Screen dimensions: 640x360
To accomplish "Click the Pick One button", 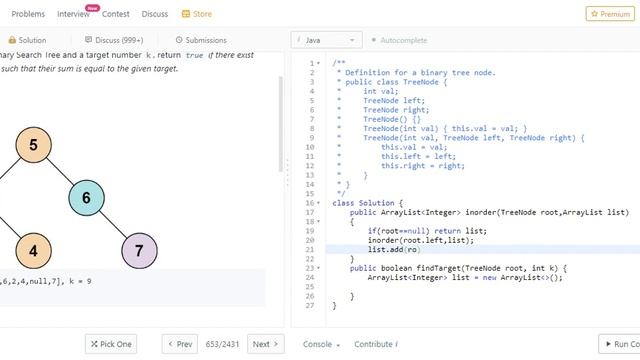I will point(111,344).
